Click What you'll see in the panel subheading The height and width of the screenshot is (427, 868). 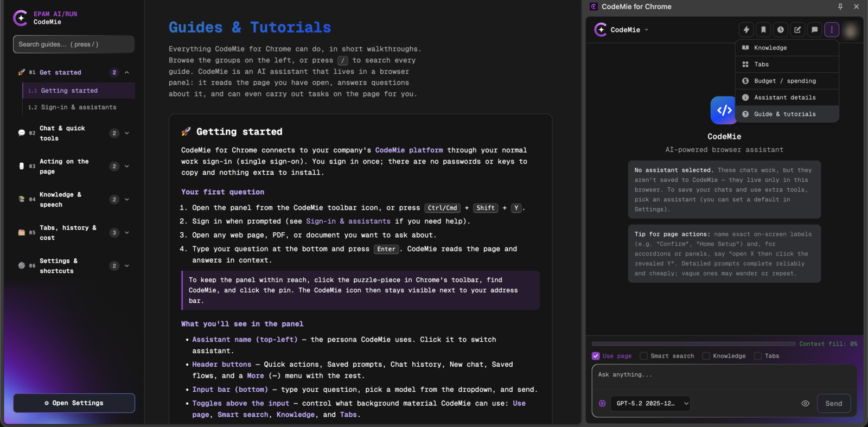(x=242, y=324)
